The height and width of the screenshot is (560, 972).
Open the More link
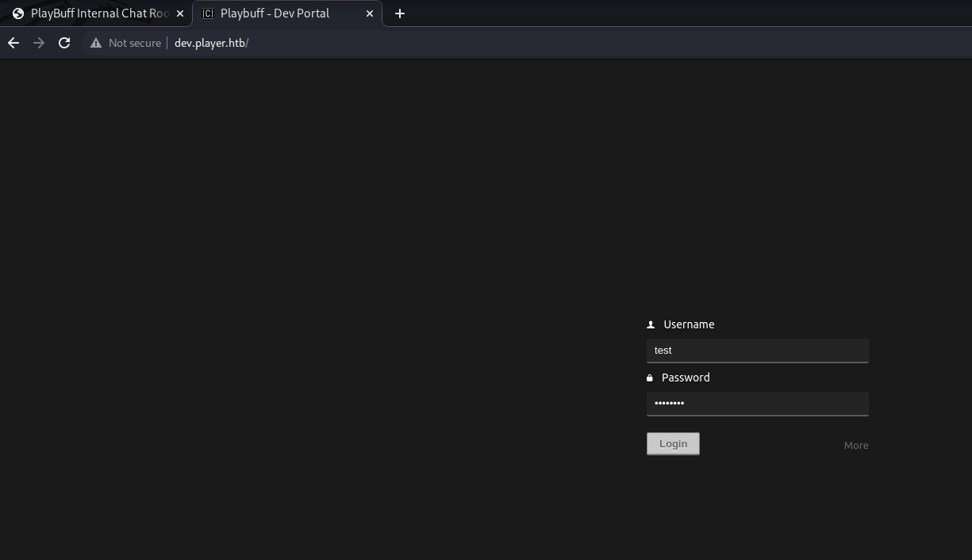tap(855, 445)
